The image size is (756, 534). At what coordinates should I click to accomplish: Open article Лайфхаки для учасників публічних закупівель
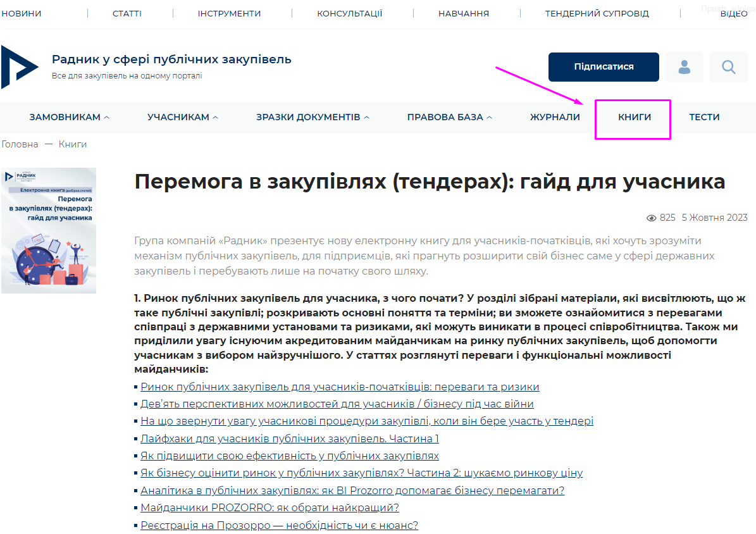point(289,438)
